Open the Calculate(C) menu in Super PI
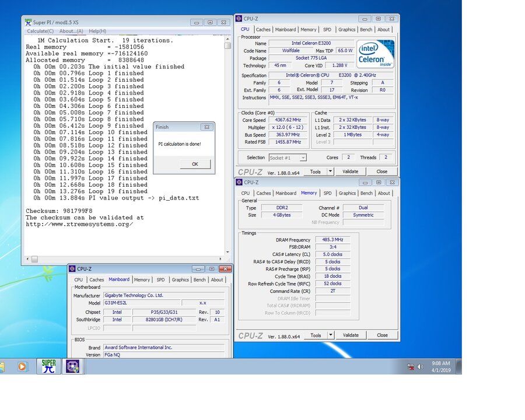525x420 pixels. (40, 31)
